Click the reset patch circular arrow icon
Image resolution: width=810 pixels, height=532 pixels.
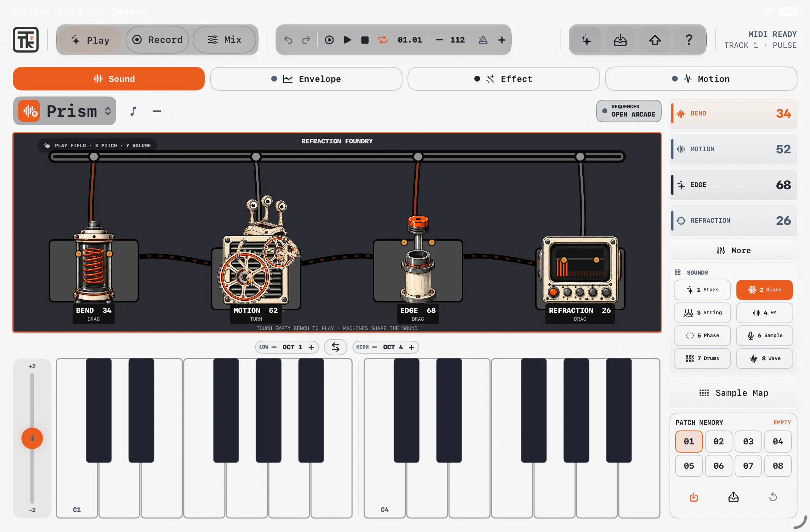pyautogui.click(x=773, y=497)
